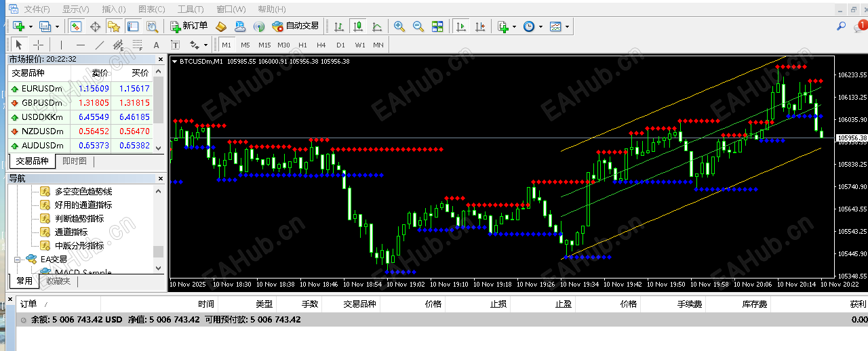Screen dimensions: 868x351
Task: Click the zoom in magnifier
Action: 399,26
